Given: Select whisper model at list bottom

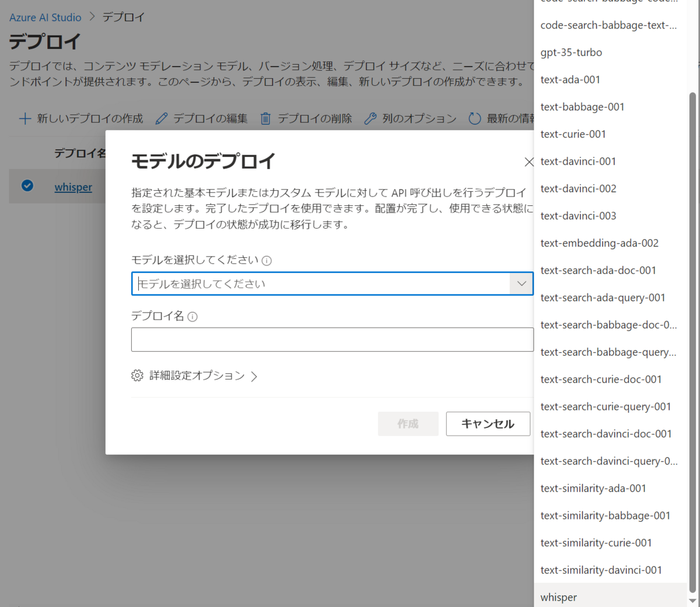Looking at the screenshot, I should tap(610, 596).
